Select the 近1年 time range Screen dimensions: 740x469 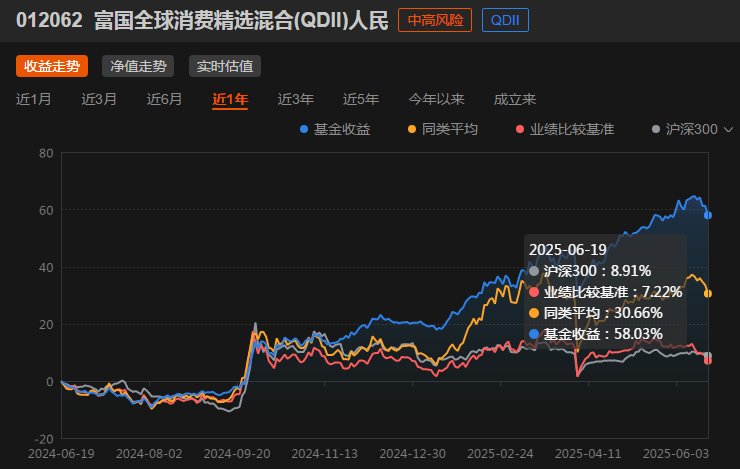(x=230, y=99)
